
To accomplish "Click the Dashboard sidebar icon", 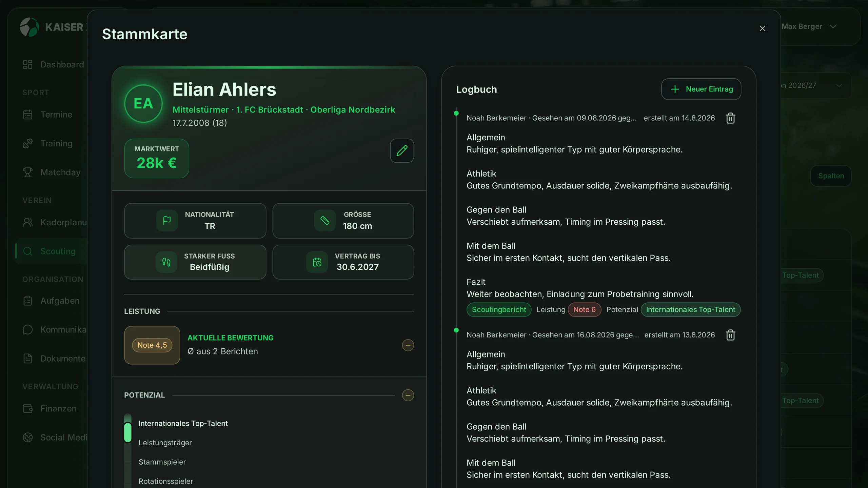I will click(x=27, y=64).
